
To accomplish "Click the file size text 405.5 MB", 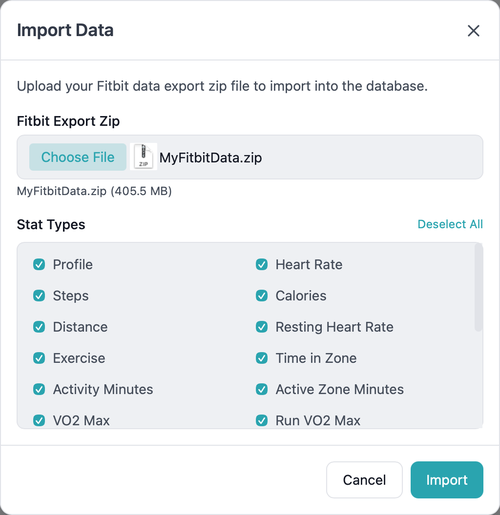I will click(141, 191).
